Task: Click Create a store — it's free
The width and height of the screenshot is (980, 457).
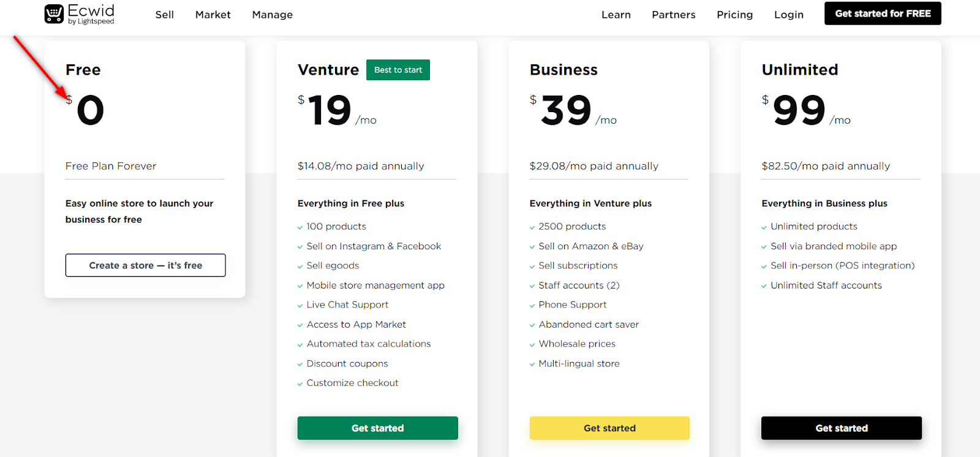Action: pos(145,265)
